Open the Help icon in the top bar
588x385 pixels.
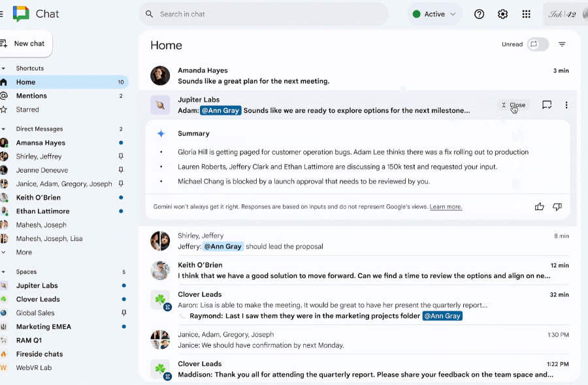click(x=479, y=14)
